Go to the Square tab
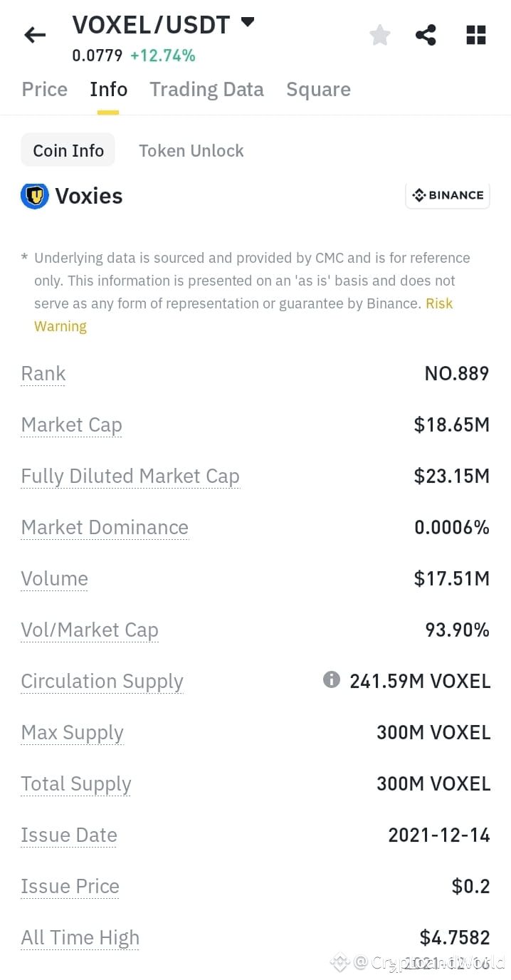Image resolution: width=511 pixels, height=980 pixels. pos(318,90)
